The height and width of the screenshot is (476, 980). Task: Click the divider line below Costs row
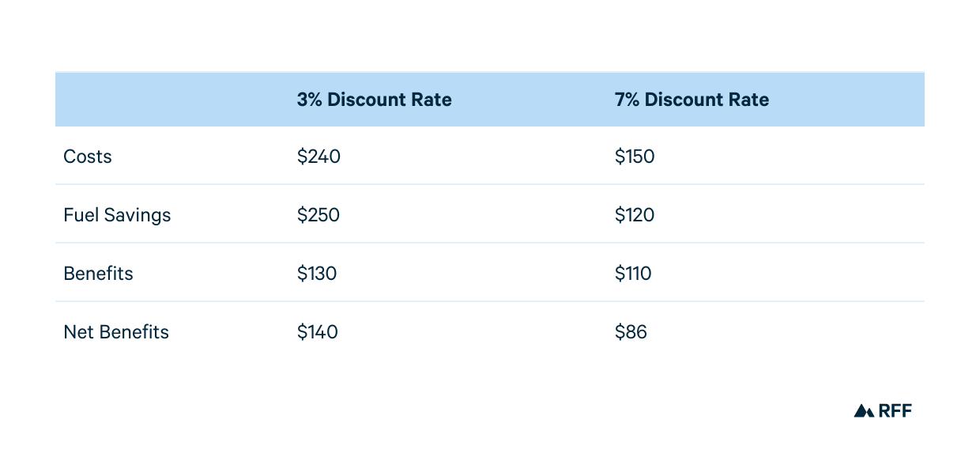(x=490, y=185)
